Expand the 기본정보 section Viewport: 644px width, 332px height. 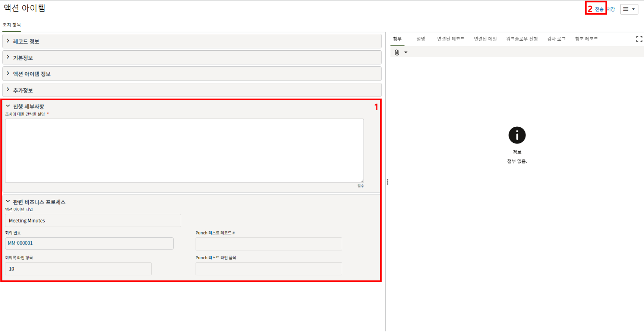(x=8, y=57)
